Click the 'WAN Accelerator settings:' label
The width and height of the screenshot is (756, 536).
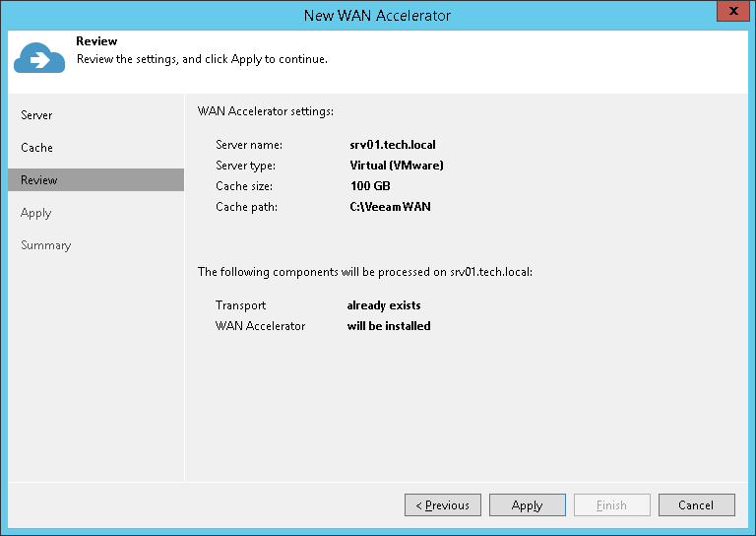tap(266, 110)
